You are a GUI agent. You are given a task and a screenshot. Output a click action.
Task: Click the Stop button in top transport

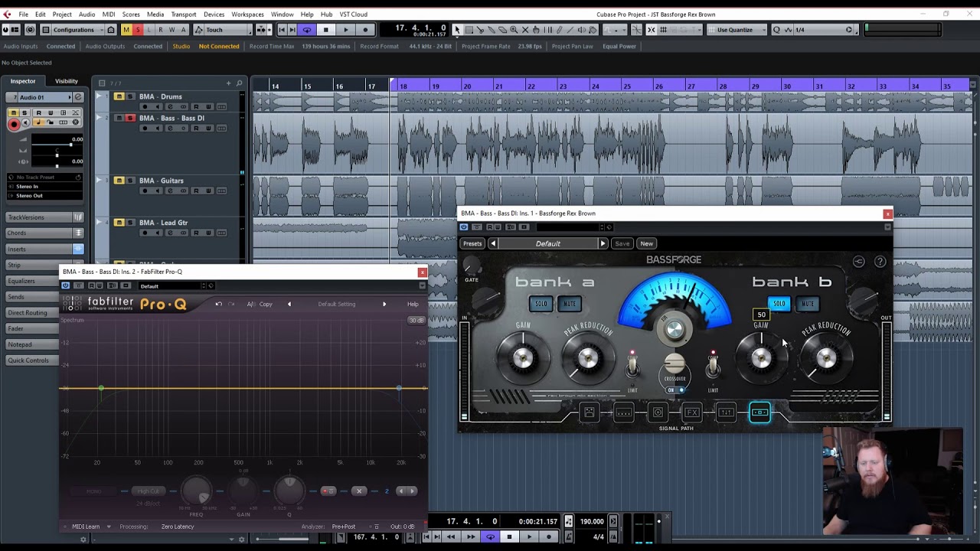(x=326, y=30)
